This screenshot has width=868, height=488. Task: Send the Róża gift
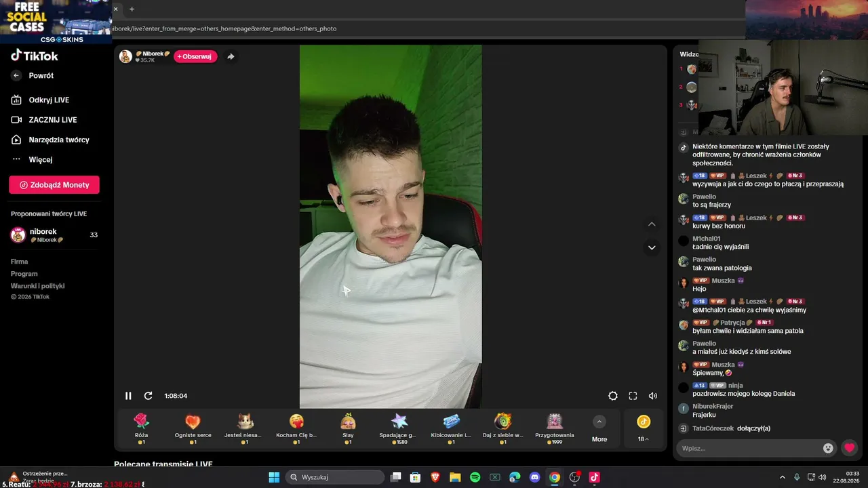click(x=141, y=428)
